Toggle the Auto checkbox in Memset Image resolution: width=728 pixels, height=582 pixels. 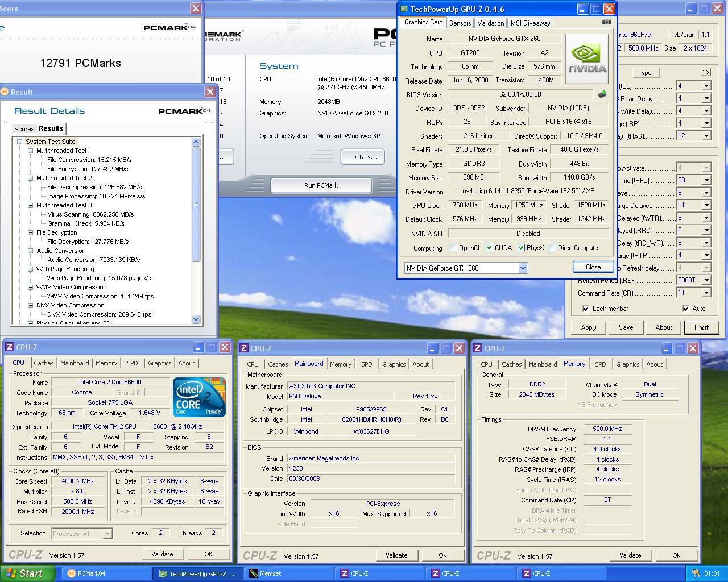(x=686, y=309)
